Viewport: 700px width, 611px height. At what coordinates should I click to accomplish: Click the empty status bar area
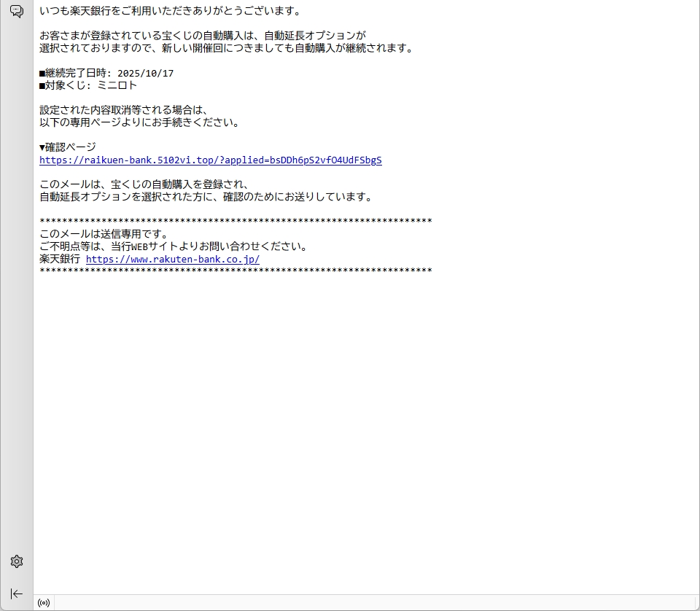click(x=365, y=603)
